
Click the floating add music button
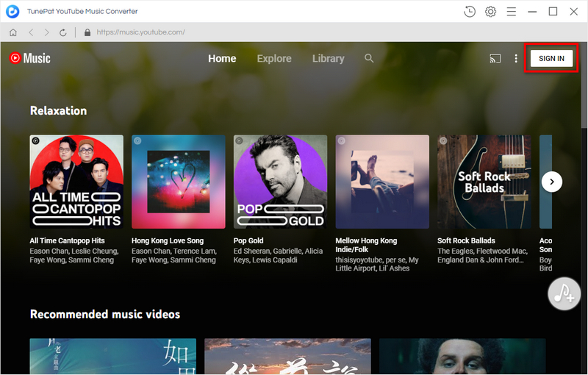(564, 293)
